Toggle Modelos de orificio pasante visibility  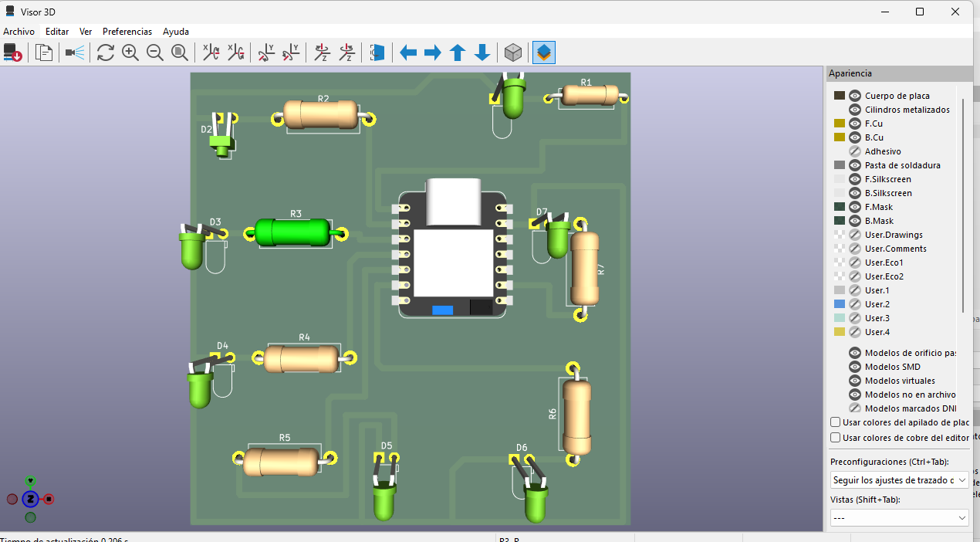click(855, 353)
